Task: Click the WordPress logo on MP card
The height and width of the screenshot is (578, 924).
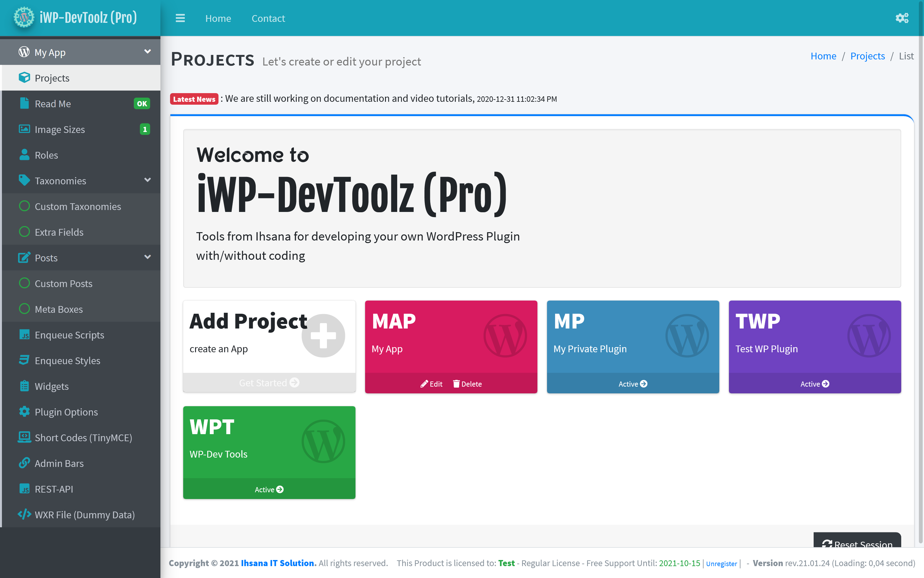Action: 687,336
